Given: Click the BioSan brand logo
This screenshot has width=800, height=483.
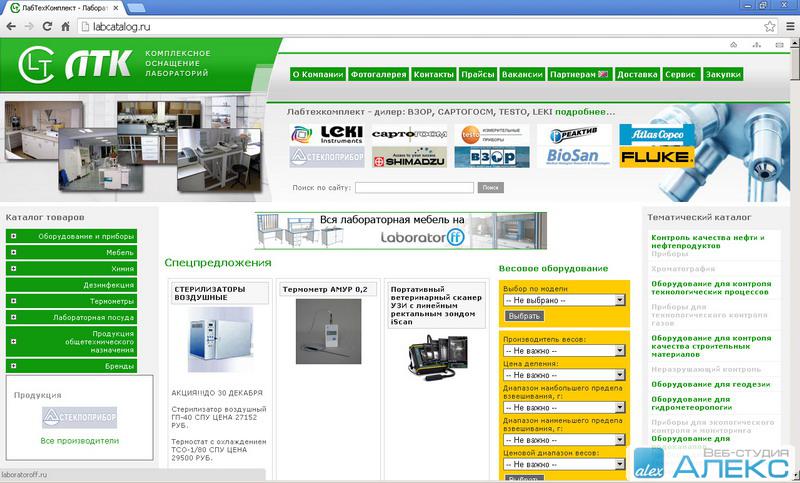Looking at the screenshot, I should [578, 157].
